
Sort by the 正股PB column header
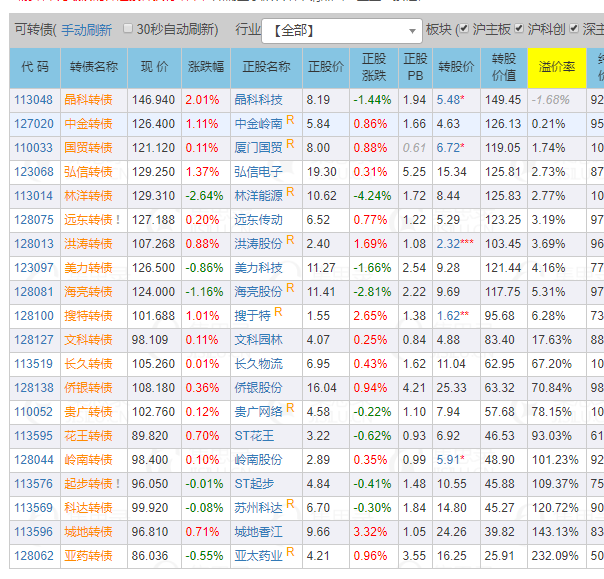point(415,67)
